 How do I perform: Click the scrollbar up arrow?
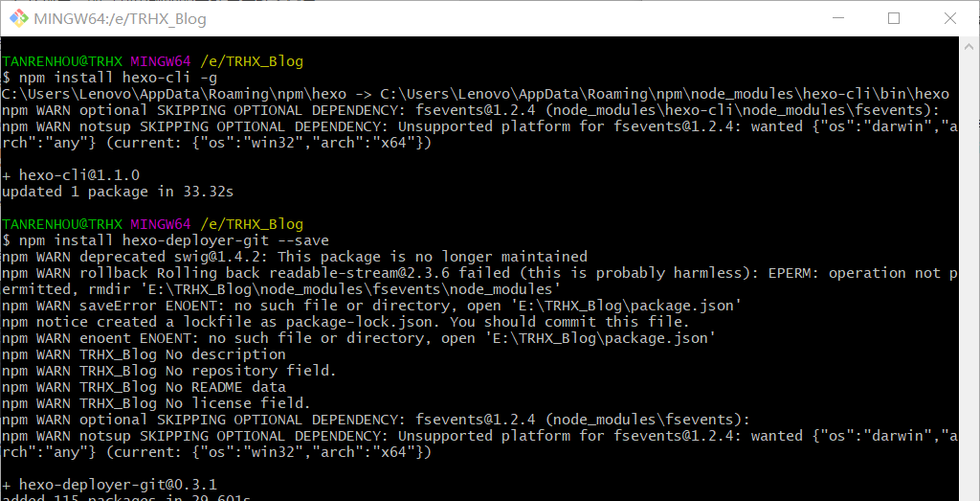(x=969, y=47)
